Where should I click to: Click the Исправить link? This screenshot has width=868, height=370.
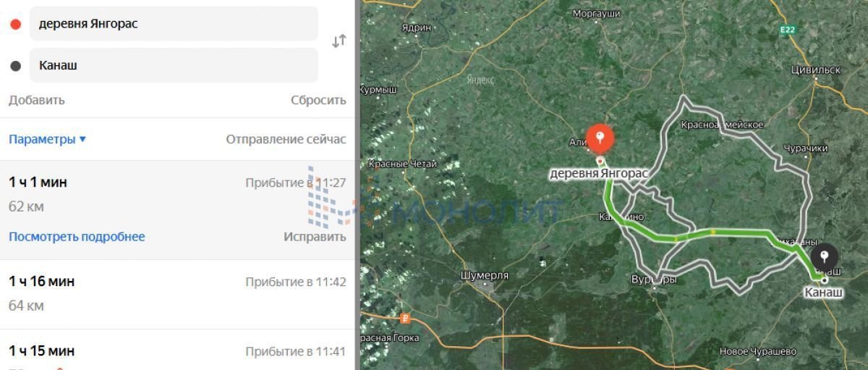[315, 237]
